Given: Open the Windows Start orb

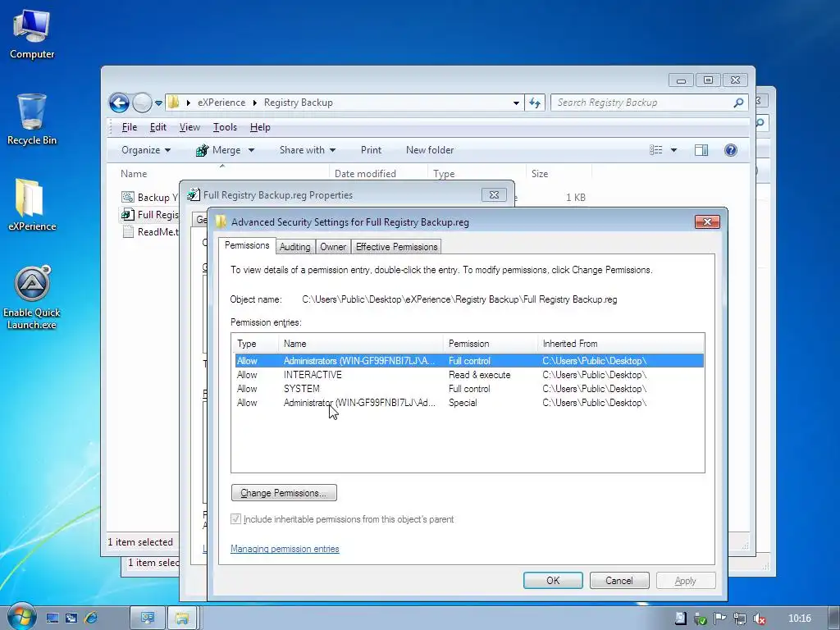Looking at the screenshot, I should 21,617.
